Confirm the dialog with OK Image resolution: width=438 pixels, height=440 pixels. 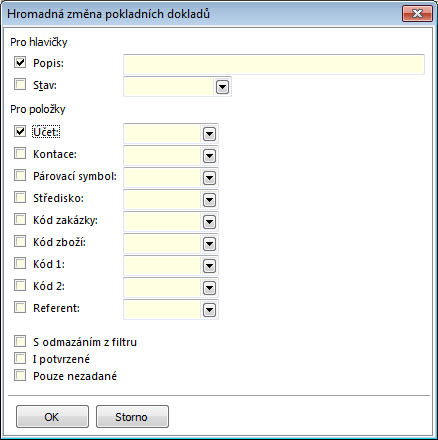click(x=52, y=417)
